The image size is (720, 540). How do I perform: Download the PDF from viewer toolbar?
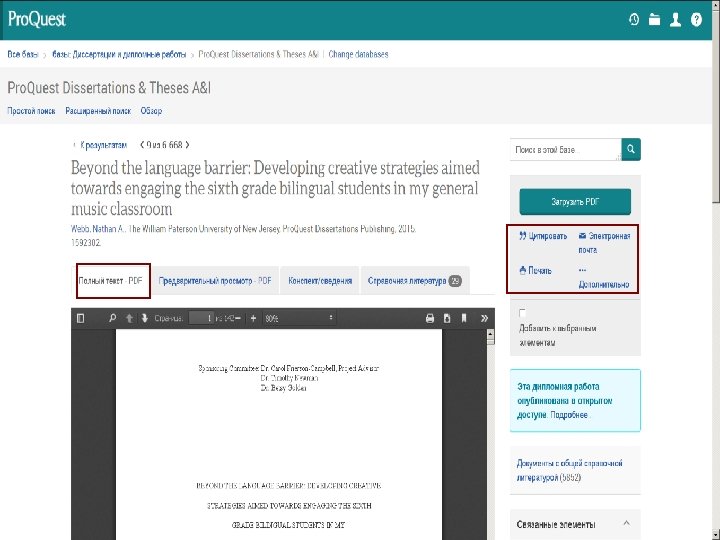pyautogui.click(x=447, y=318)
